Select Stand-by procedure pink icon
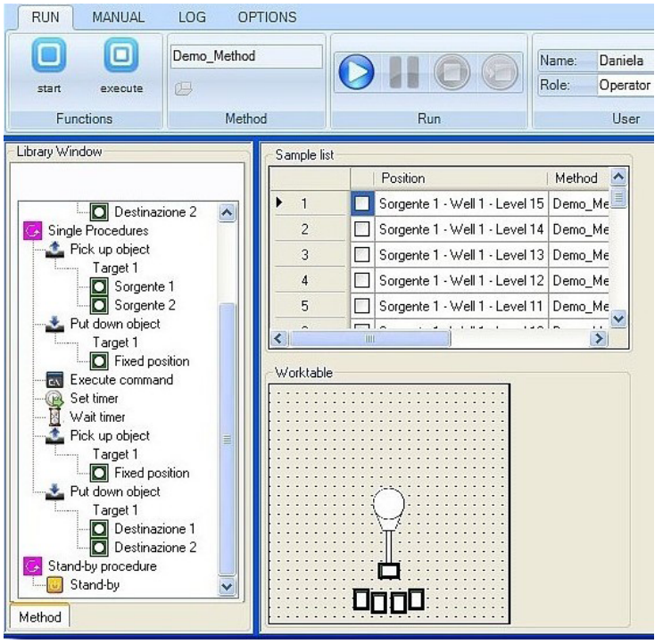This screenshot has height=644, width=663. [32, 566]
